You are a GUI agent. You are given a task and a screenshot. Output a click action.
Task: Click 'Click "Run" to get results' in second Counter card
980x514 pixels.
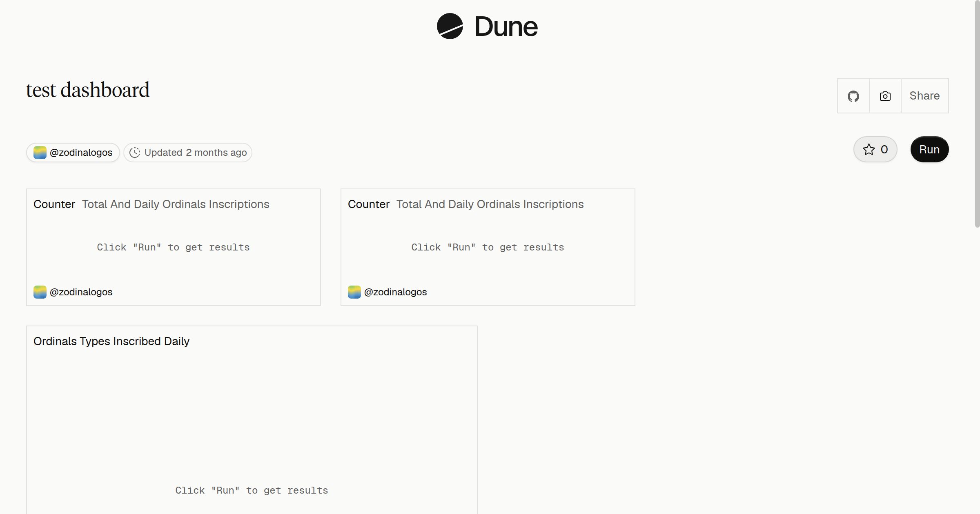tap(488, 247)
